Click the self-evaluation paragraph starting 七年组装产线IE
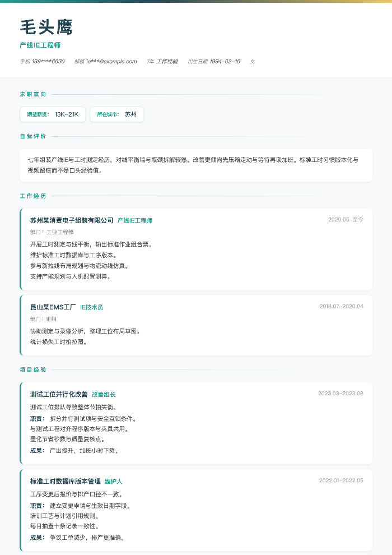392x555 pixels. pyautogui.click(x=193, y=165)
